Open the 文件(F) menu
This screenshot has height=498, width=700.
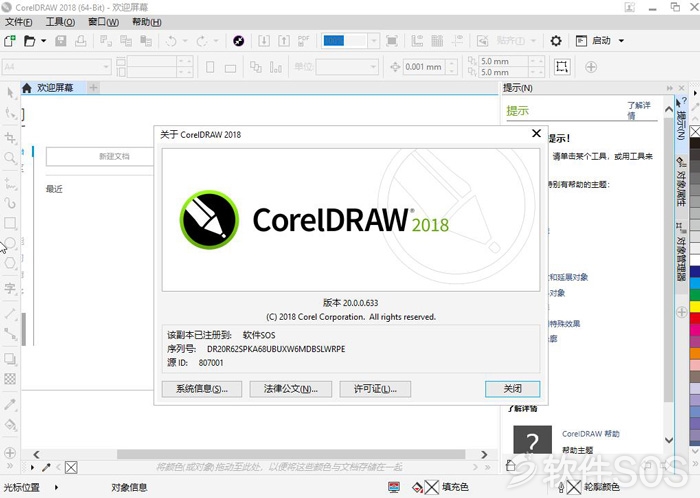click(x=18, y=22)
